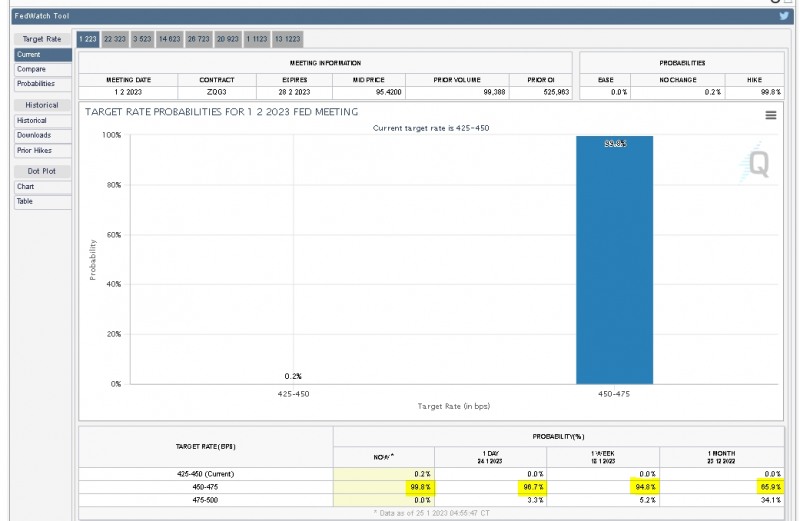The height and width of the screenshot is (521, 800).
Task: Click the 450-475 x-axis label
Action: [614, 394]
